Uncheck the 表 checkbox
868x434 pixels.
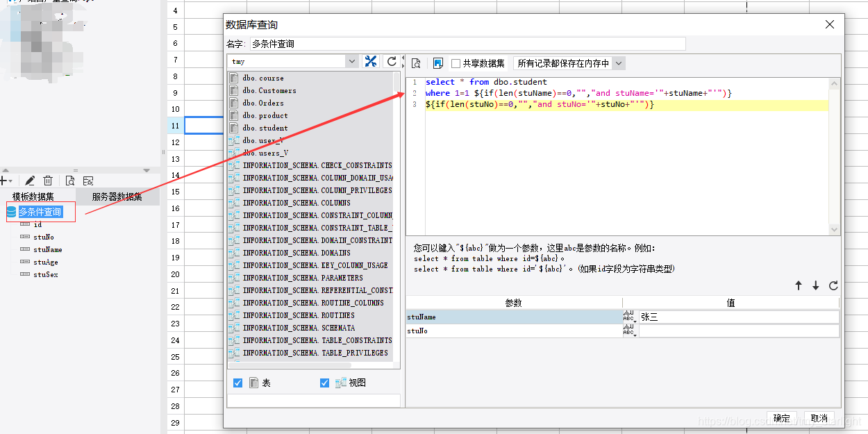tap(238, 383)
